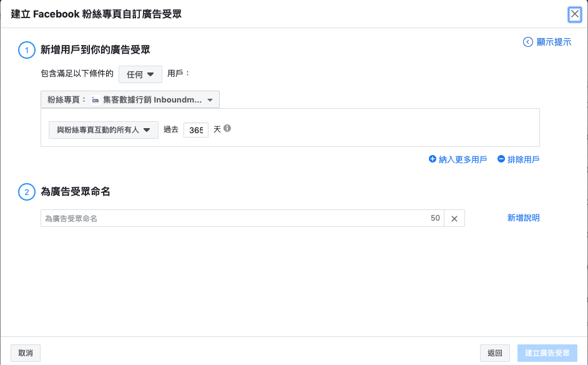Clear the audience name with X icon
Image resolution: width=588 pixels, height=365 pixels.
(x=454, y=218)
